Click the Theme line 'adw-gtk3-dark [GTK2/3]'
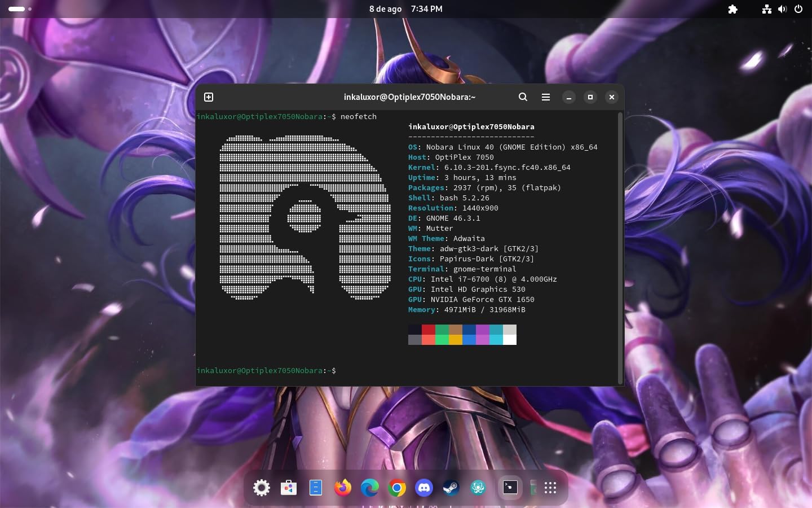This screenshot has width=812, height=508. [x=474, y=248]
